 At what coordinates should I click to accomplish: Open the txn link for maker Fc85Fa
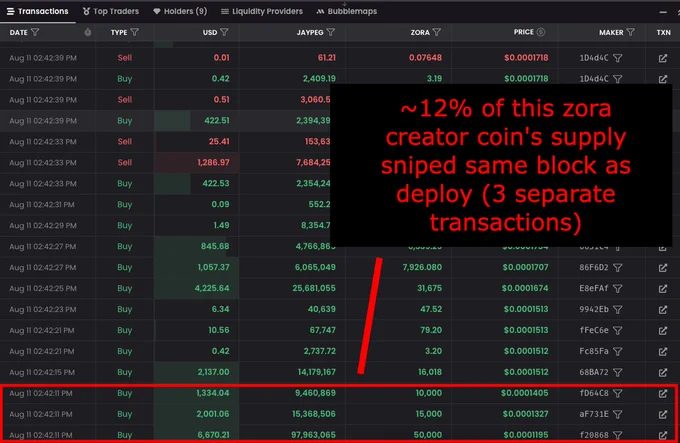click(x=663, y=352)
